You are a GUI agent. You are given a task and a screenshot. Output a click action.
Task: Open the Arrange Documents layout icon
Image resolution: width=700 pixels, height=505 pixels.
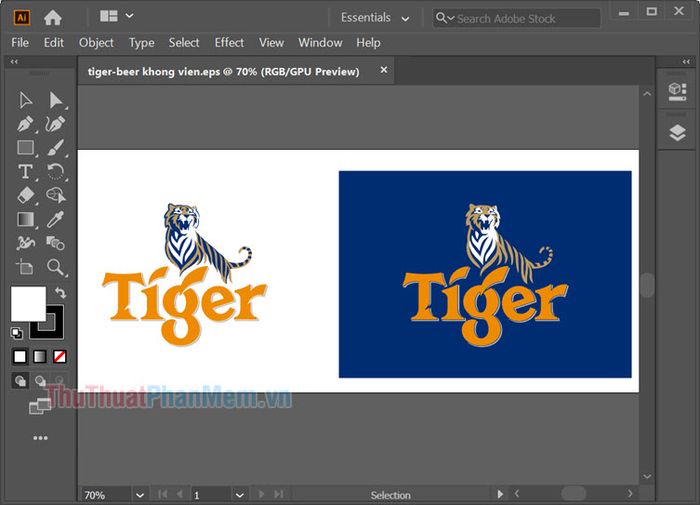coord(108,16)
